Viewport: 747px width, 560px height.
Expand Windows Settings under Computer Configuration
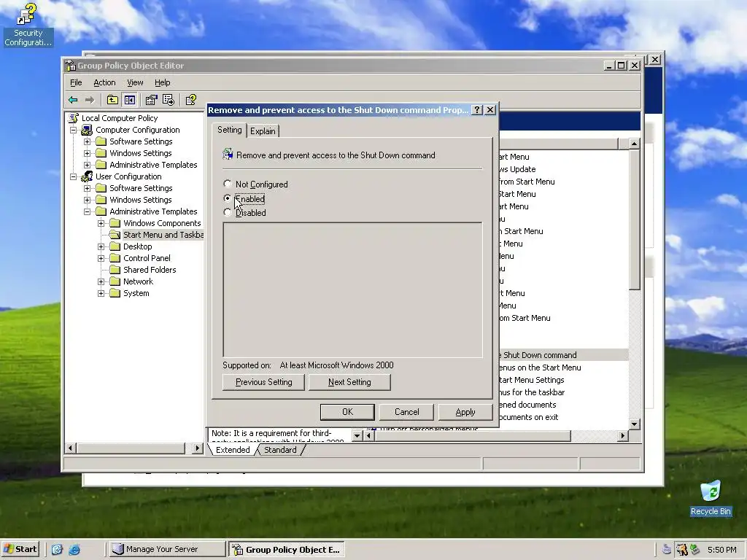(88, 153)
